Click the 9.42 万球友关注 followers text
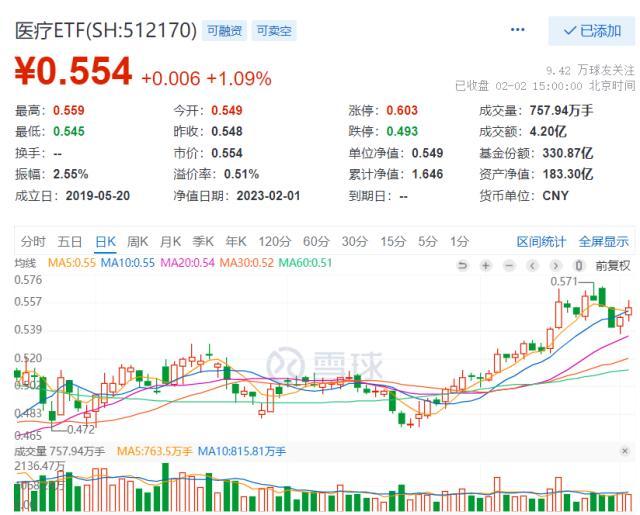The image size is (640, 515). point(591,70)
